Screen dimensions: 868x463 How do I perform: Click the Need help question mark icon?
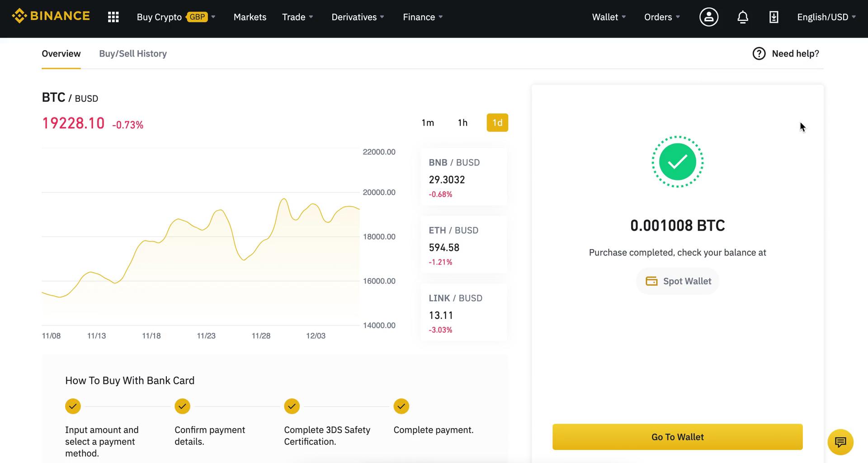pos(759,53)
